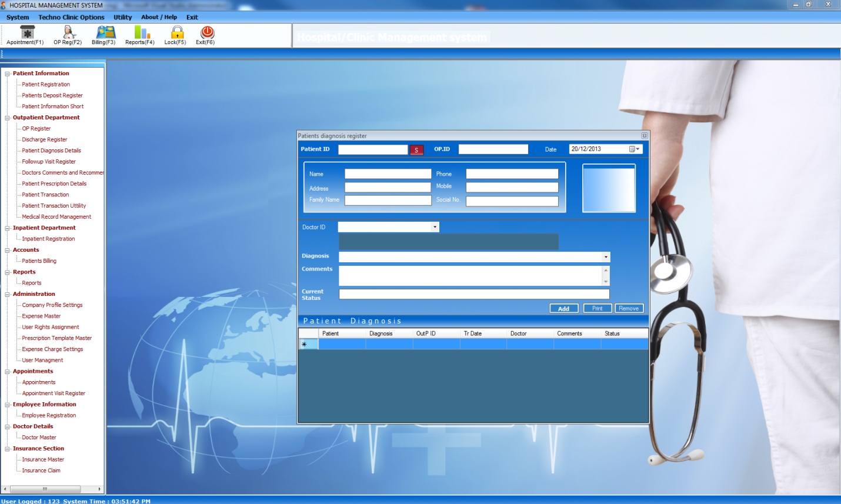Click the Name input field
The image size is (841, 504).
(x=388, y=174)
